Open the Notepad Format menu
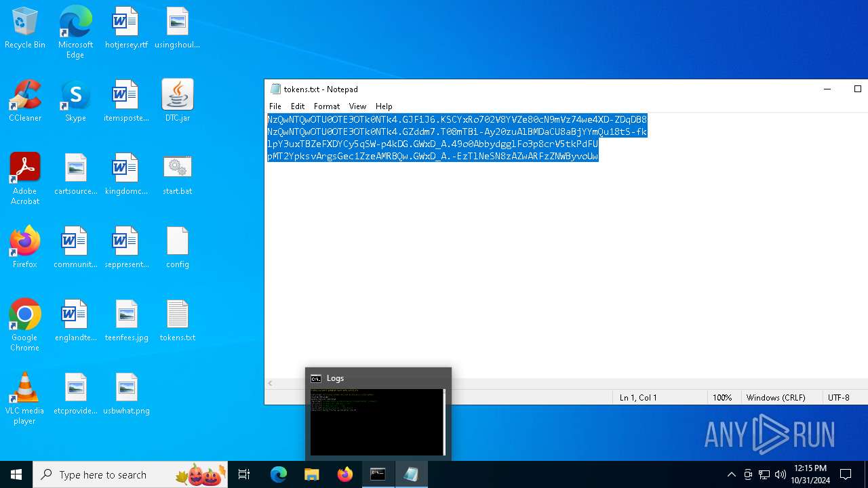 pos(327,106)
